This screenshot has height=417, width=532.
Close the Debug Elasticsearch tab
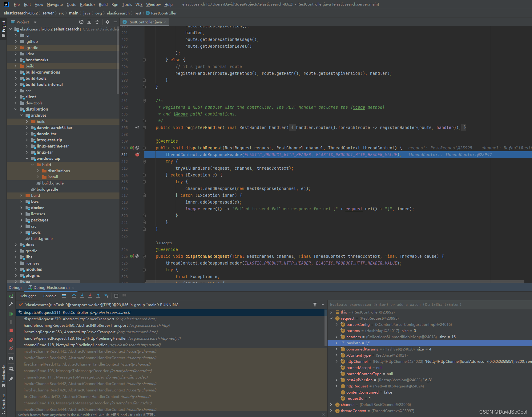click(73, 288)
